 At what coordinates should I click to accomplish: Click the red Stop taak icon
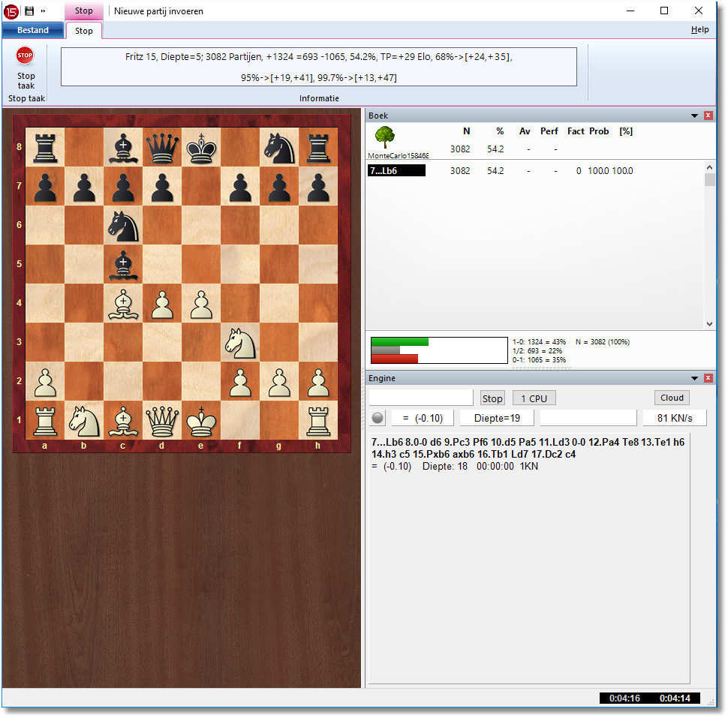[26, 56]
